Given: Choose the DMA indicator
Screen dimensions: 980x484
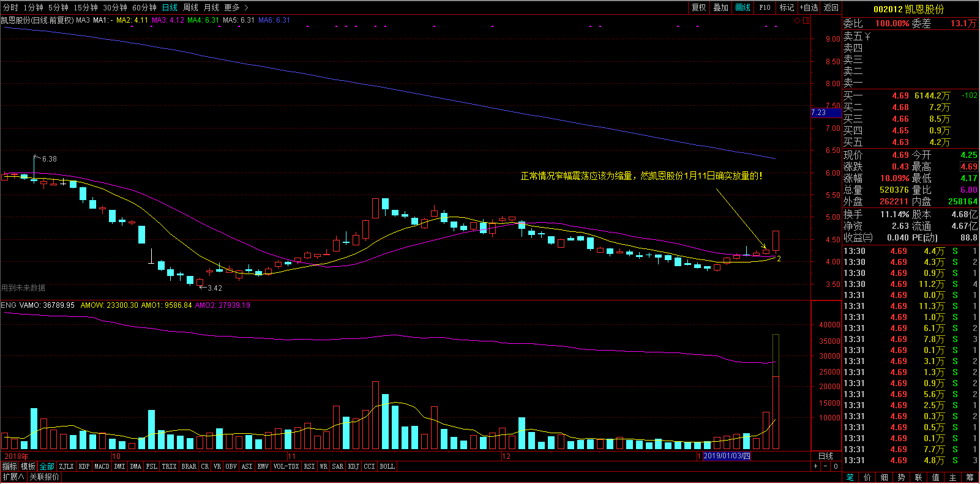Looking at the screenshot, I should click(x=135, y=466).
